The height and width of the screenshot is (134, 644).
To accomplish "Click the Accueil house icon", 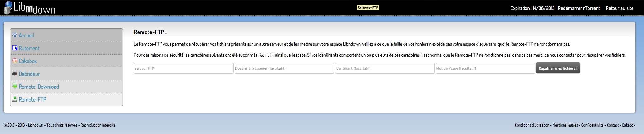I will [15, 35].
